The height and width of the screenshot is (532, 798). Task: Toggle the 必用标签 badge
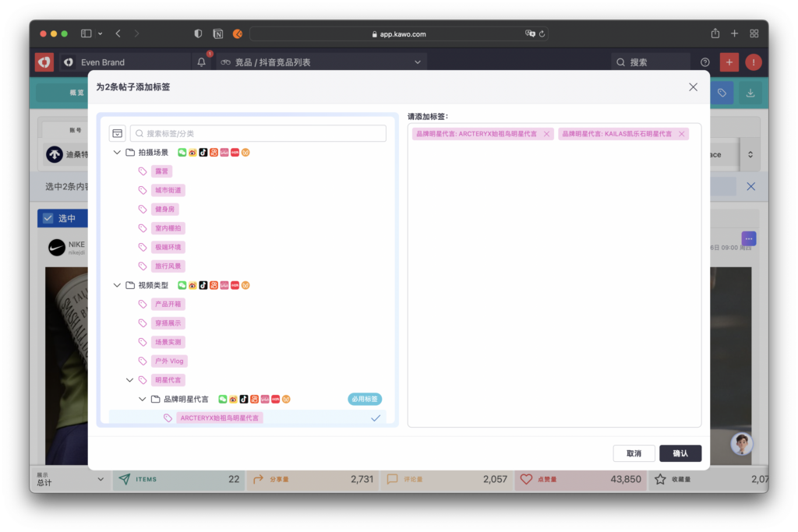pos(364,399)
